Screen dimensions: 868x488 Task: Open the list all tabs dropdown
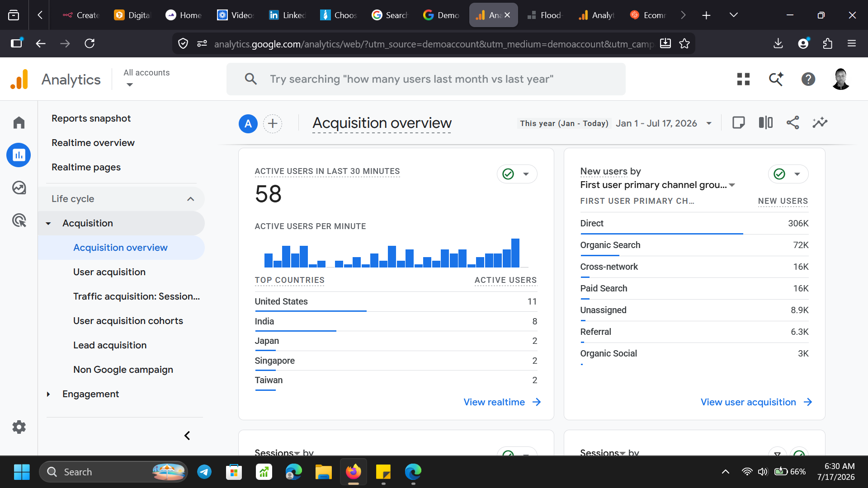734,15
